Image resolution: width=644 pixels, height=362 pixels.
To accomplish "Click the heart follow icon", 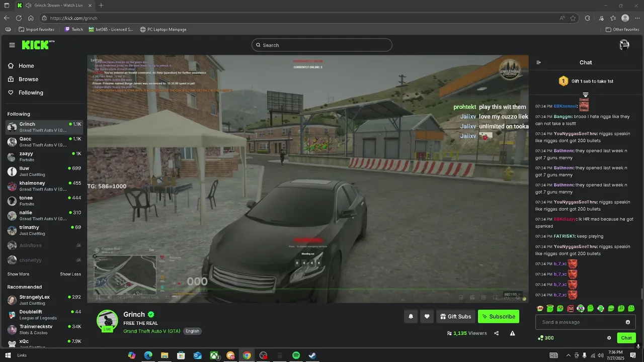I will click(427, 316).
